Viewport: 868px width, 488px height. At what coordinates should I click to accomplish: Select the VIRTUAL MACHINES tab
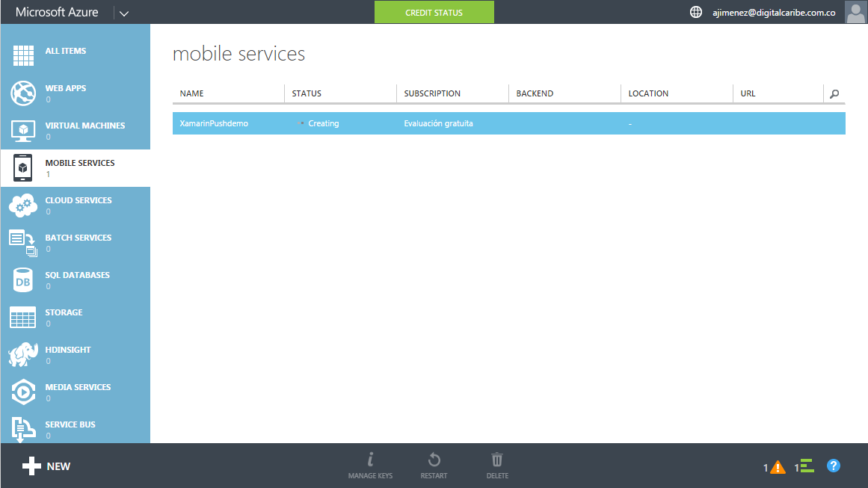(76, 131)
